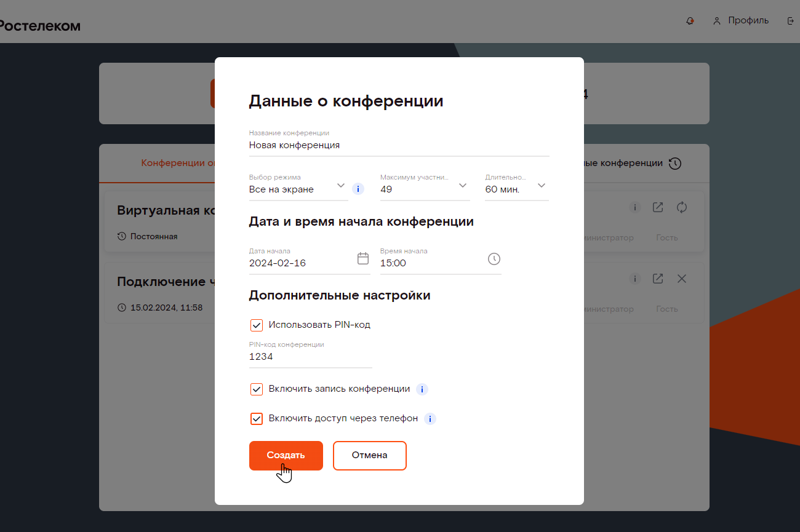Click the 15.02.2024, 11:58 timestamp
This screenshot has width=800, height=532.
(166, 308)
